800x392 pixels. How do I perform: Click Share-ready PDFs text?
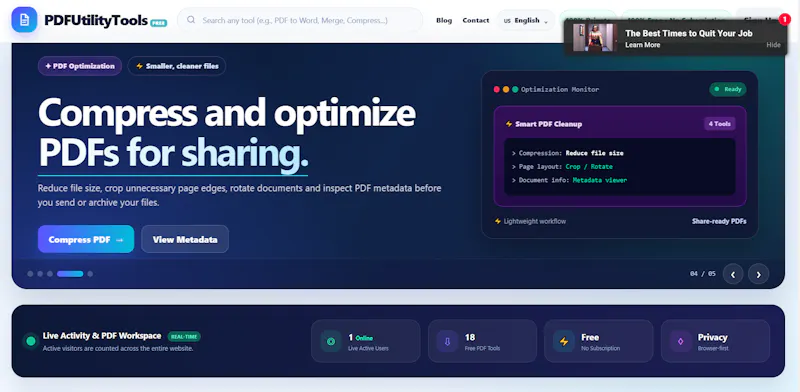coord(719,221)
